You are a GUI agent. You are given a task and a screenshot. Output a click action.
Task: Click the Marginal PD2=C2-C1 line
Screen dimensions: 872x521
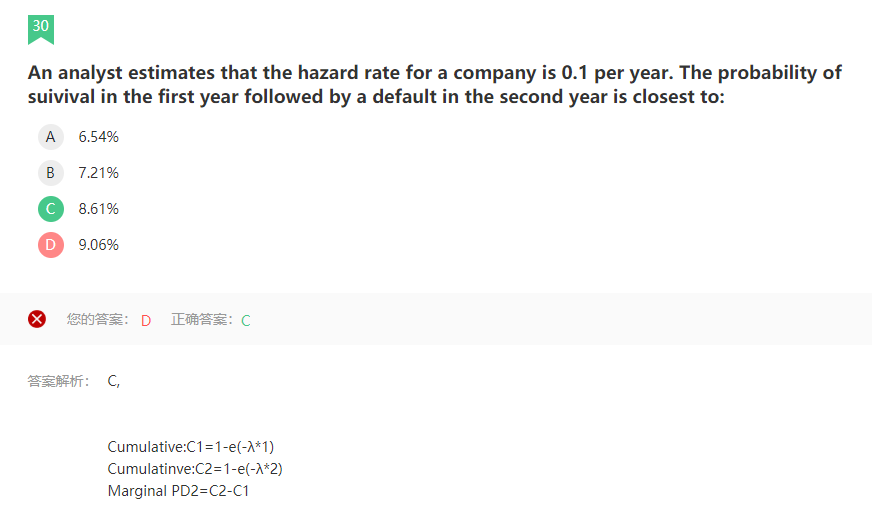(179, 491)
